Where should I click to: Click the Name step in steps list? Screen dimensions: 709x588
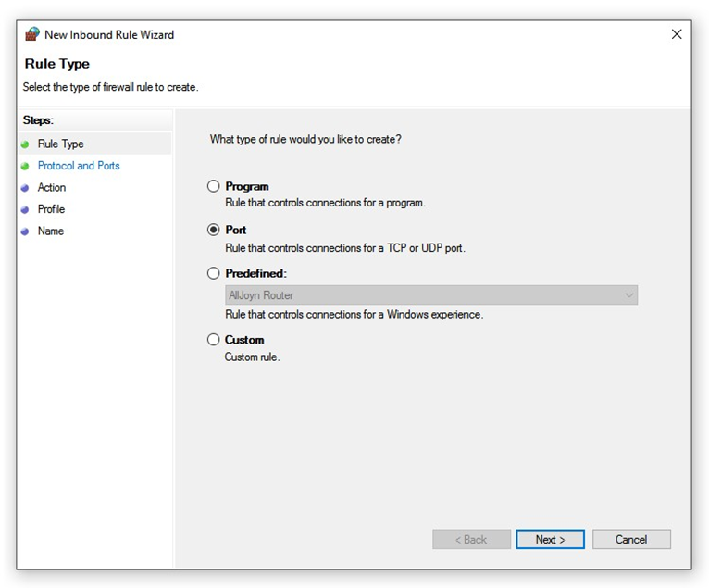pos(51,231)
